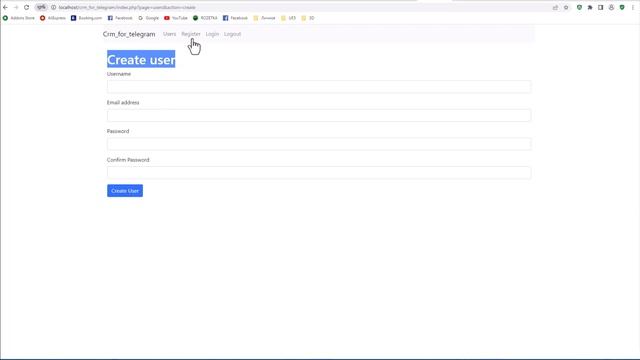
Task: Open the AliExpress bookmark
Action: coord(53,18)
